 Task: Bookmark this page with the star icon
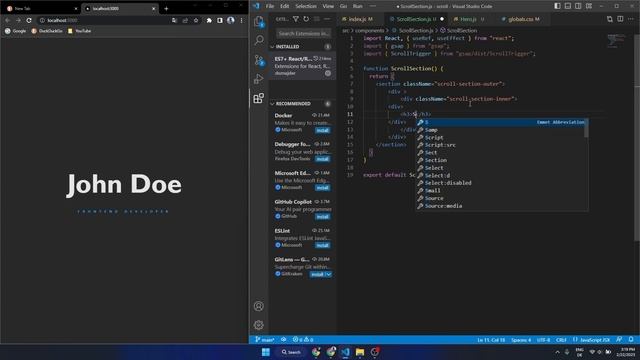[196, 20]
